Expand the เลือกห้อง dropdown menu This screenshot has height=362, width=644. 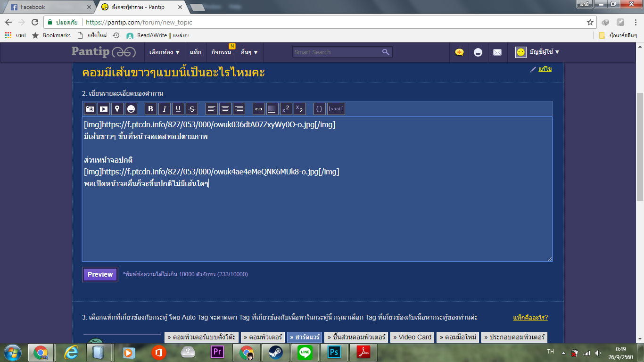pyautogui.click(x=165, y=52)
